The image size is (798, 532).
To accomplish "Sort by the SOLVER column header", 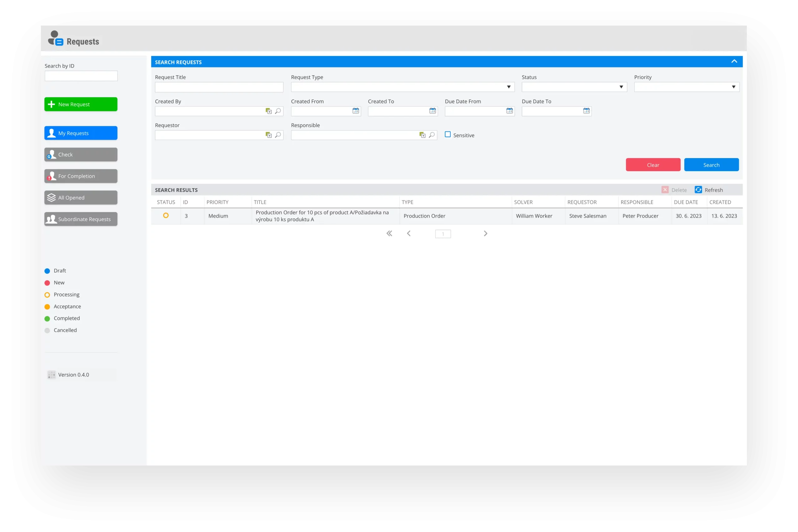I will click(x=523, y=202).
